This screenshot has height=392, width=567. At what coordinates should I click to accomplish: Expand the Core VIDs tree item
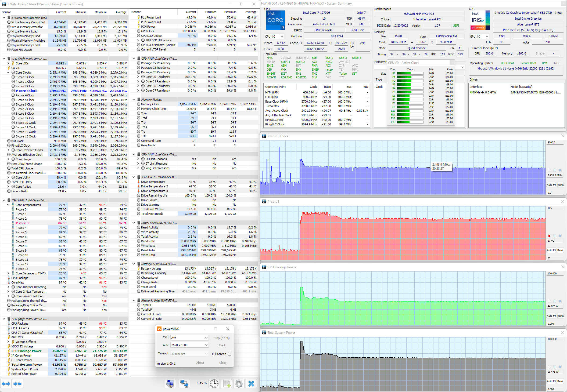click(8, 63)
